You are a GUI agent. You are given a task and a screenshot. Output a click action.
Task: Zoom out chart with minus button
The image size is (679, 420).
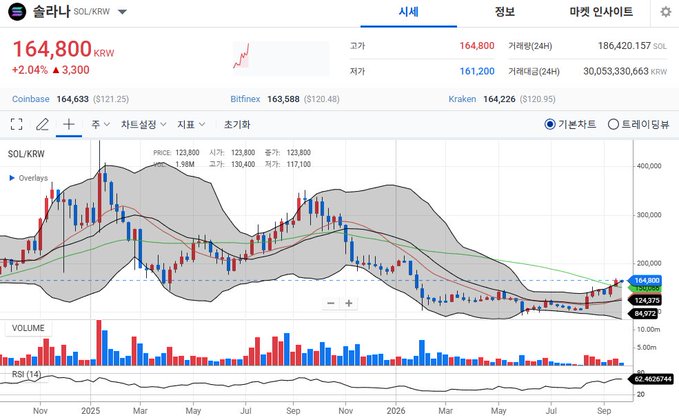tap(331, 303)
